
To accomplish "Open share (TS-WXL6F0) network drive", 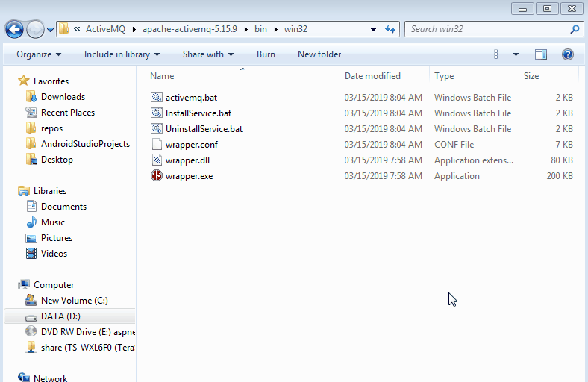I will click(88, 348).
